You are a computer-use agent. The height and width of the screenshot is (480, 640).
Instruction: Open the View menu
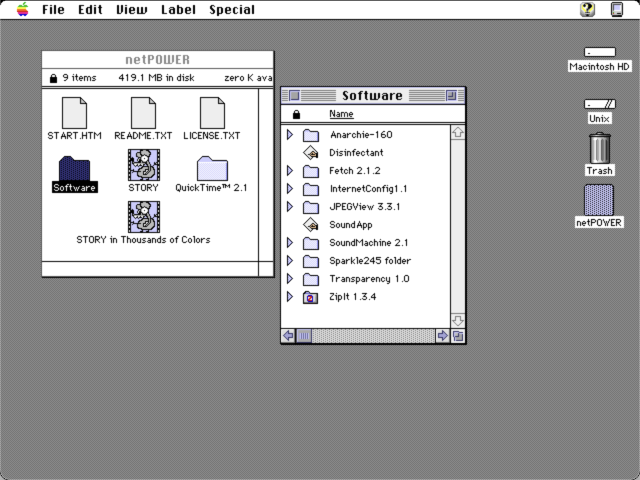coord(131,9)
